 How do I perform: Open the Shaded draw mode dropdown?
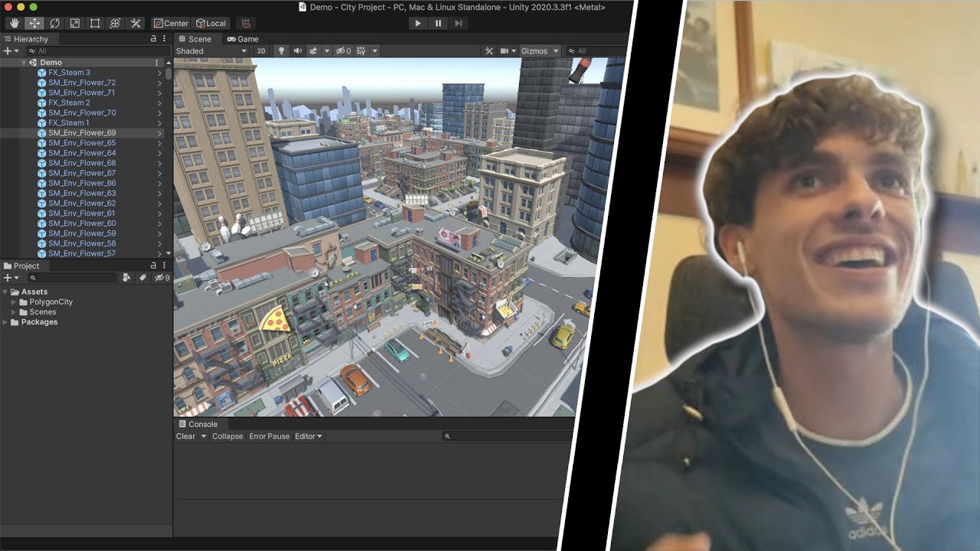(211, 51)
